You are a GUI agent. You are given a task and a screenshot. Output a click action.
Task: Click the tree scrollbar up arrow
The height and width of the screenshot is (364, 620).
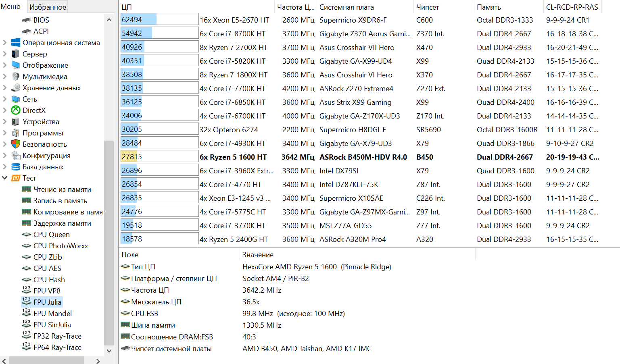pos(109,20)
